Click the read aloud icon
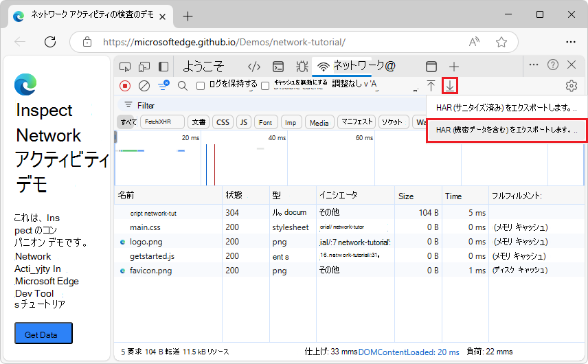The image size is (588, 364). (475, 42)
